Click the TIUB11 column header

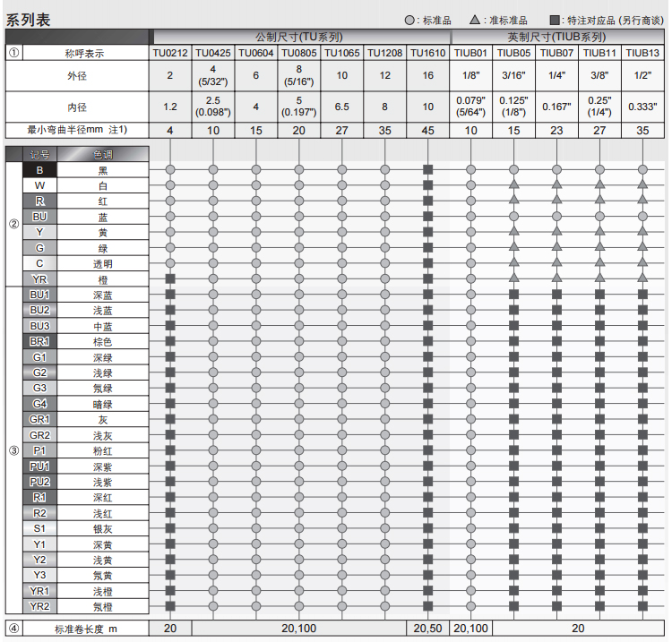[x=599, y=53]
